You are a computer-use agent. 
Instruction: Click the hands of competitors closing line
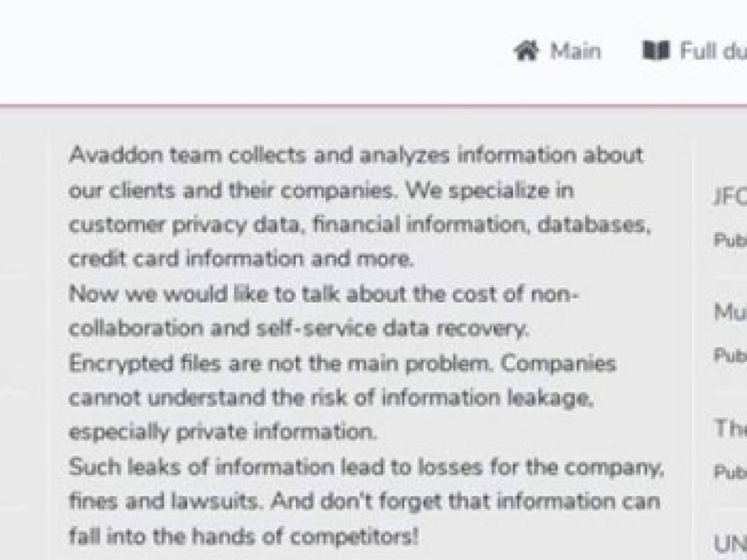coord(244,536)
